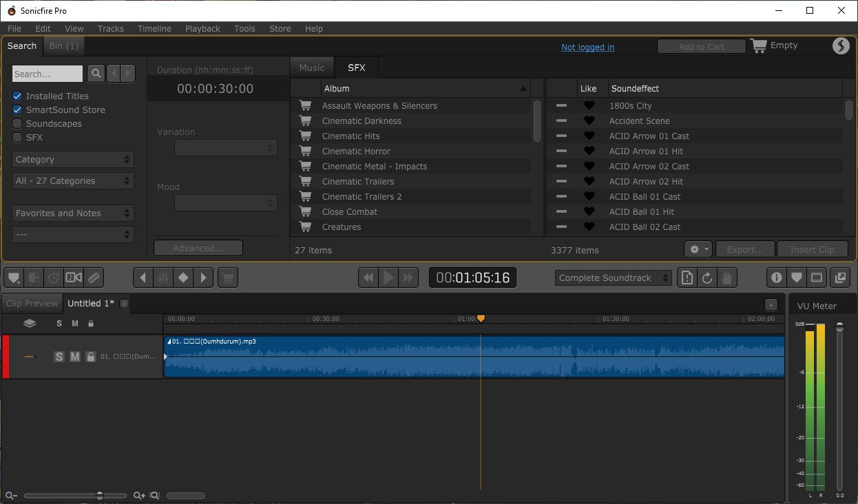
Task: Click the minus icon beside Accident Scene
Action: 561,120
